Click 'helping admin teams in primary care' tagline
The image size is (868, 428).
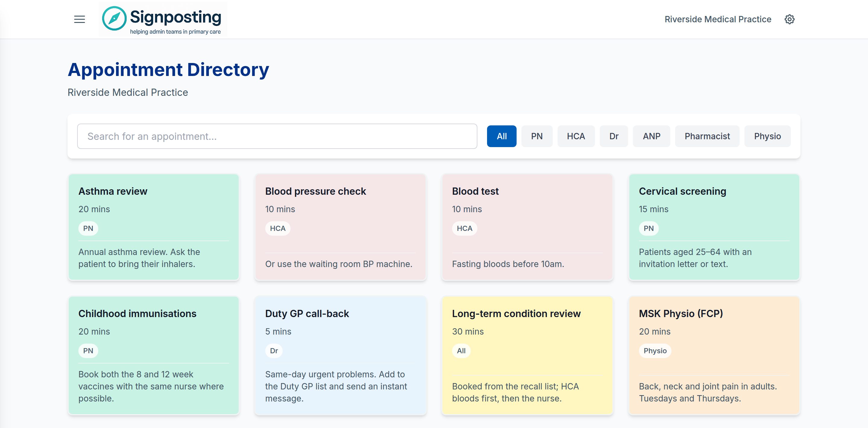(175, 32)
